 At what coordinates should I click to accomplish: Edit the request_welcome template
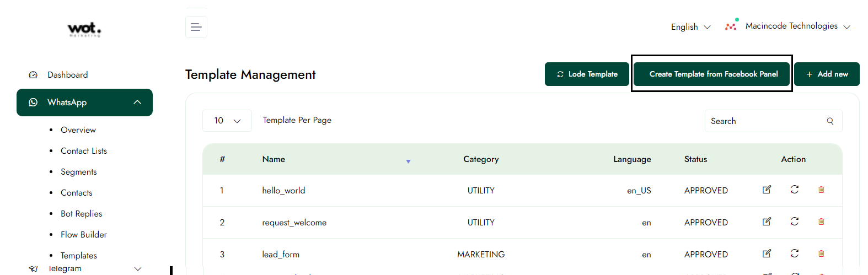[767, 222]
